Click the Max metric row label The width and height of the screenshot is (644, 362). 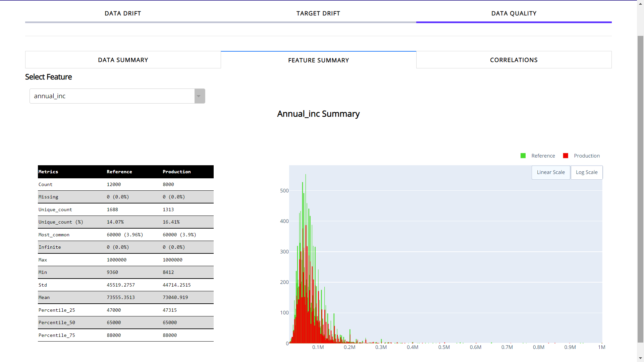pos(43,260)
